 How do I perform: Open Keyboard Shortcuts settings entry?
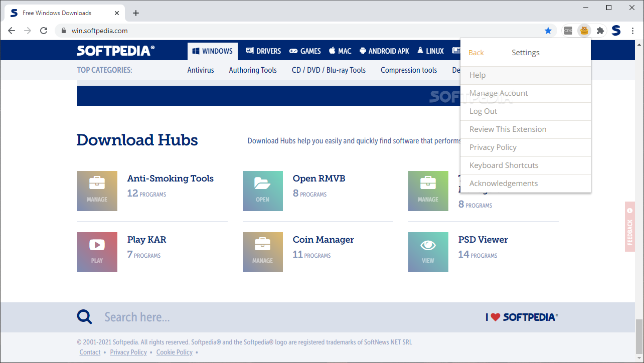click(x=526, y=165)
